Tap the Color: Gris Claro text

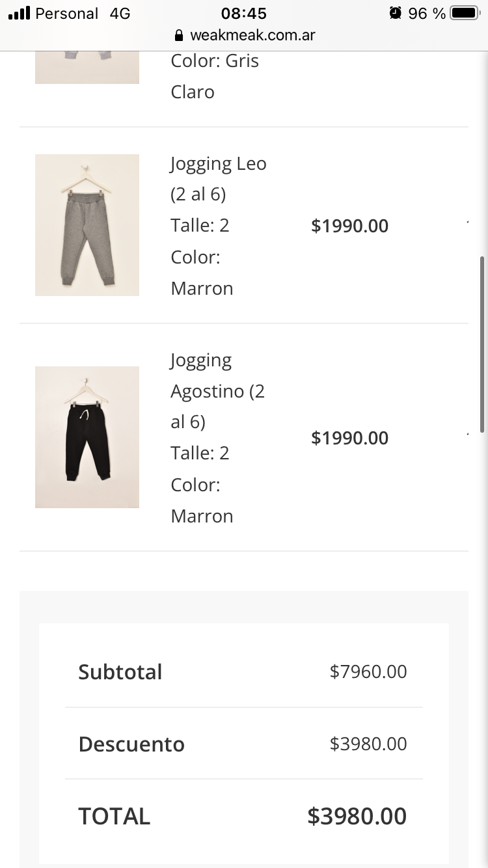(x=215, y=76)
